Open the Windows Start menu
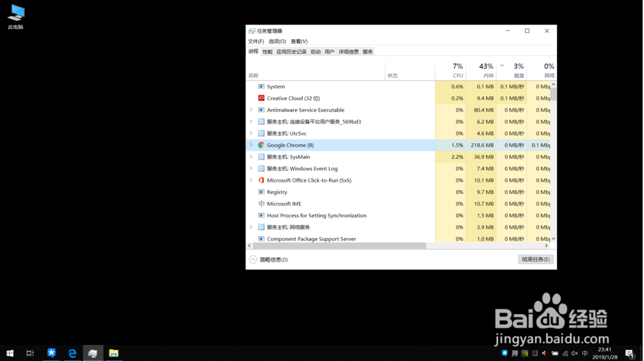The width and height of the screenshot is (644, 361). [10, 353]
